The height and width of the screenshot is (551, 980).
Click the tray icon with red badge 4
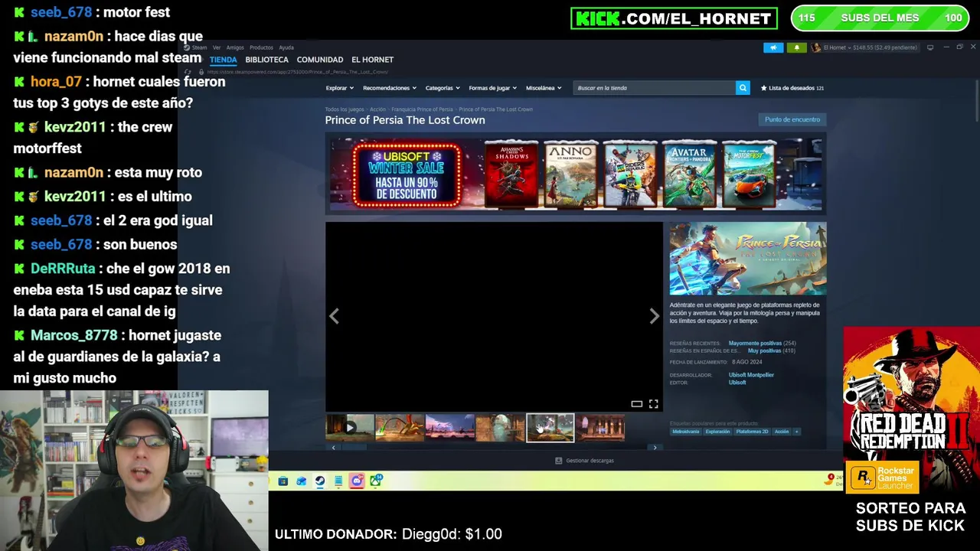tap(829, 479)
